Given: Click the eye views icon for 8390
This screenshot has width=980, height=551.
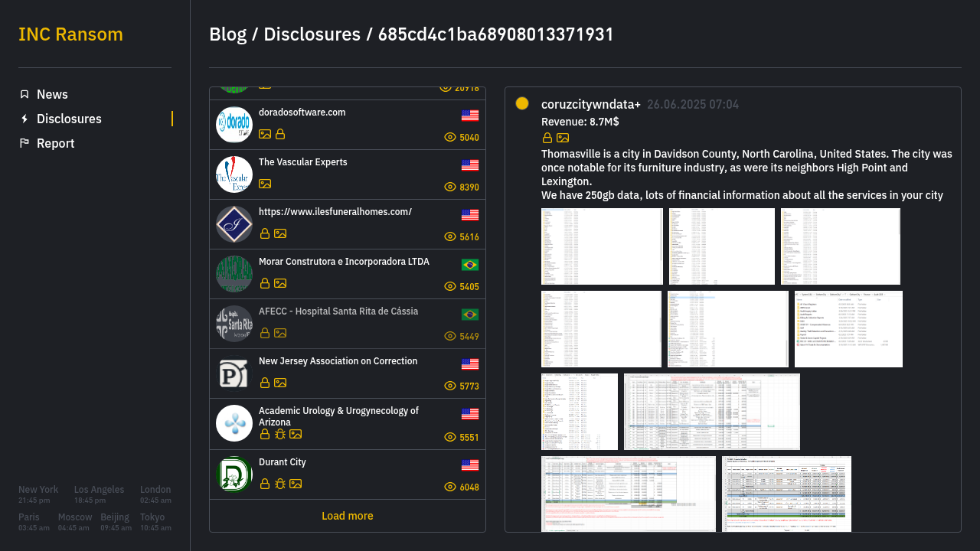Looking at the screenshot, I should pos(450,187).
